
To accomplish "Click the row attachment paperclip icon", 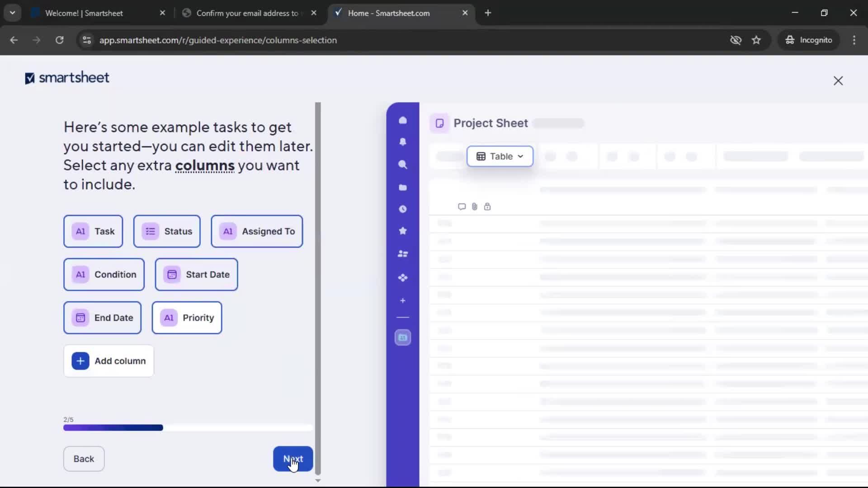I will (x=474, y=206).
